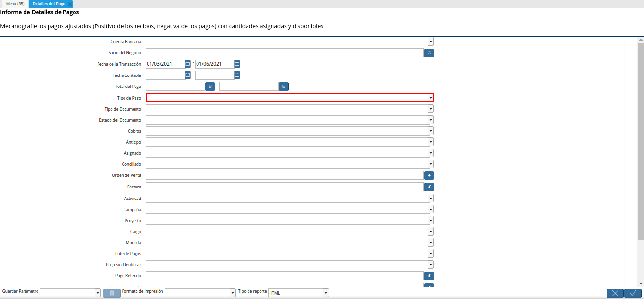Screen dimensions: 644x299
Task: Open calendar for Fecha Contable end date
Action: tap(237, 75)
